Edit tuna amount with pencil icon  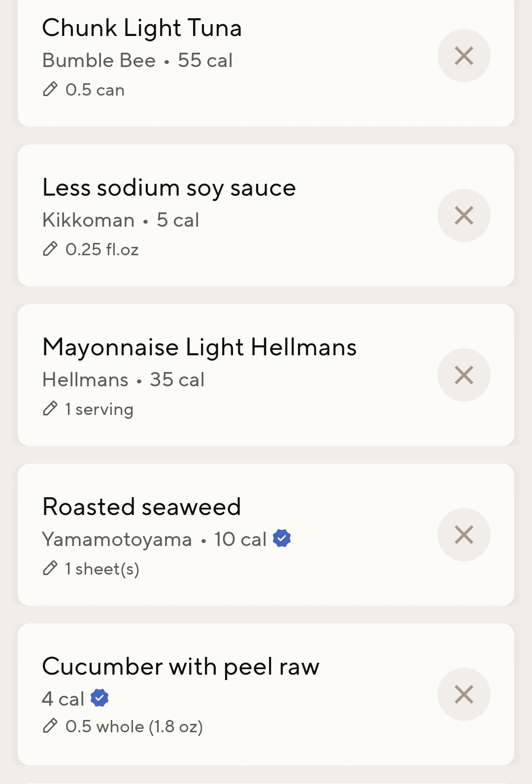[50, 89]
